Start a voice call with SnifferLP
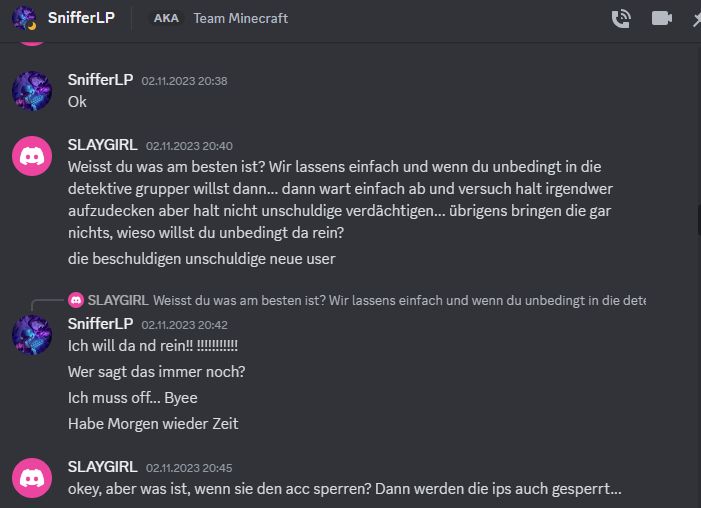This screenshot has width=701, height=508. pos(621,18)
